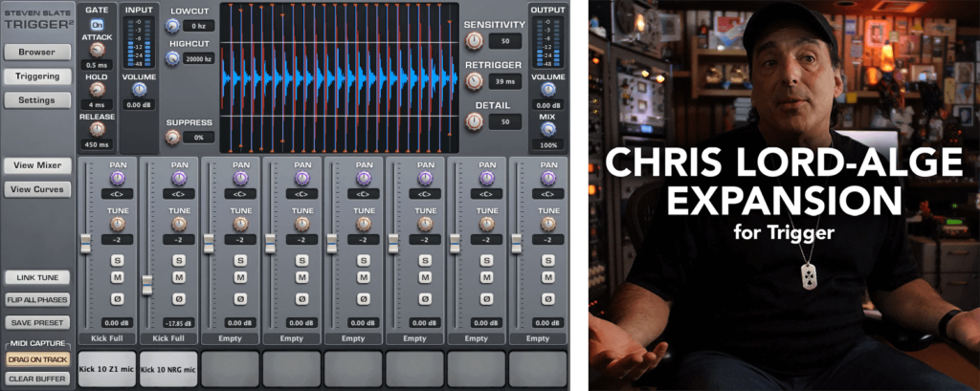Solo the first Kick Full channel
This screenshot has height=391, width=980.
(117, 260)
